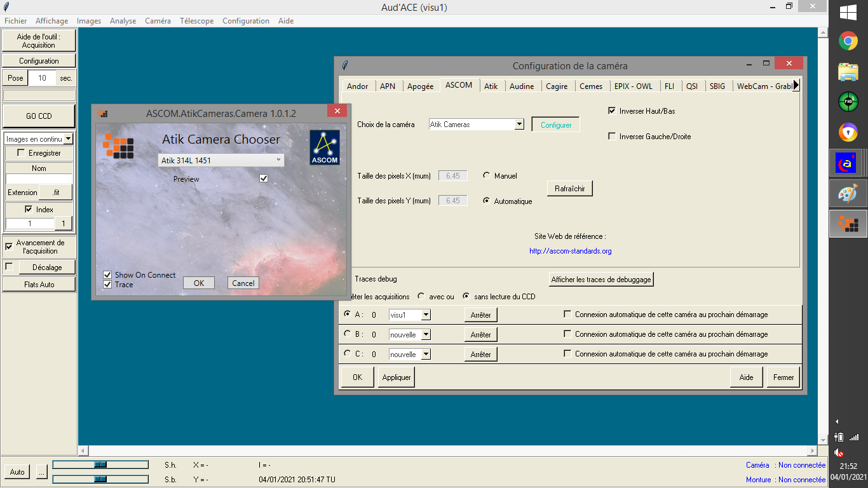Image resolution: width=868 pixels, height=488 pixels.
Task: Launch PHD guiding app from taskbar
Action: pos(848,102)
